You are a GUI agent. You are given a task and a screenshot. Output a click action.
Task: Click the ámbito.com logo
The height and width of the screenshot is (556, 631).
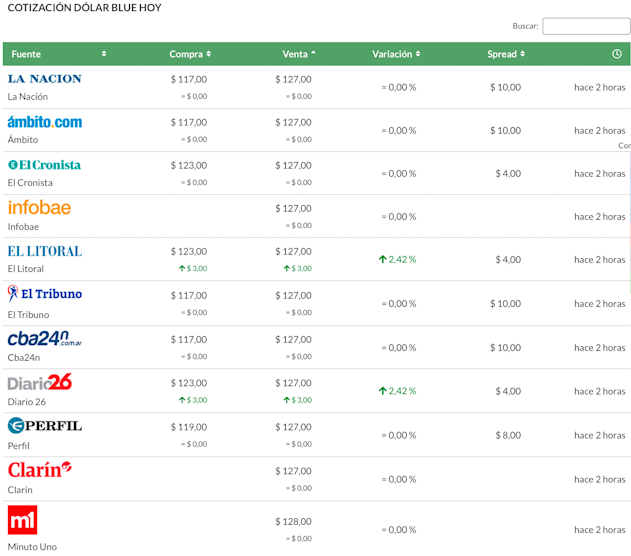pyautogui.click(x=44, y=122)
